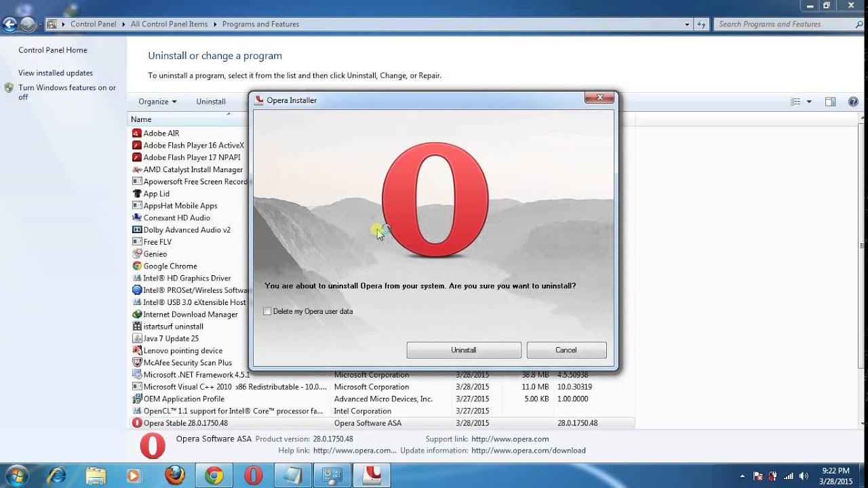
Task: Open Windows Media Player from taskbar
Action: (x=134, y=476)
